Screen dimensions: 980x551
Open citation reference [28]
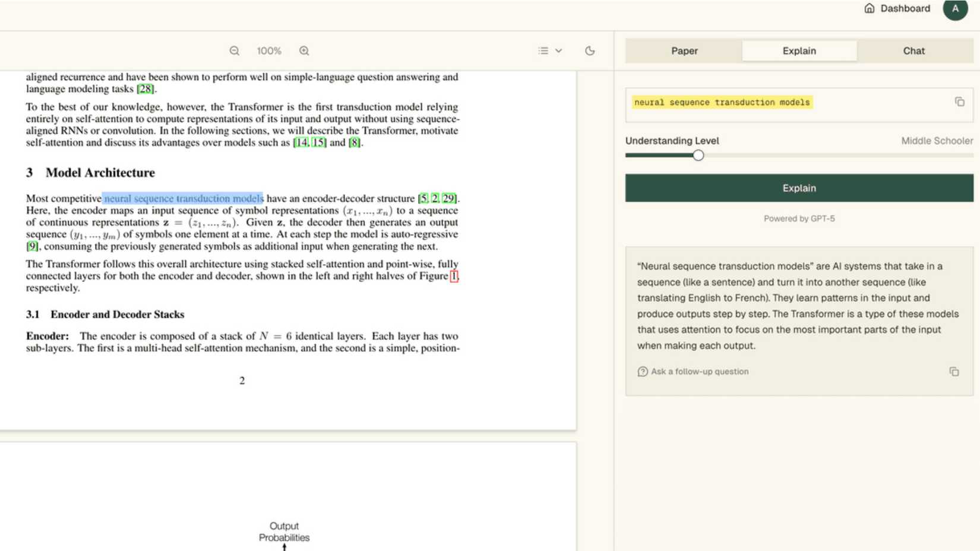pos(146,89)
